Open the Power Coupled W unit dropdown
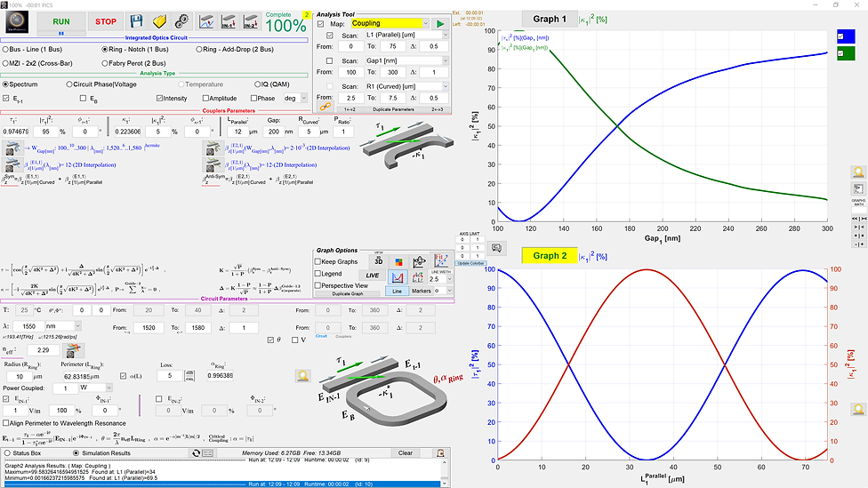 click(x=95, y=388)
